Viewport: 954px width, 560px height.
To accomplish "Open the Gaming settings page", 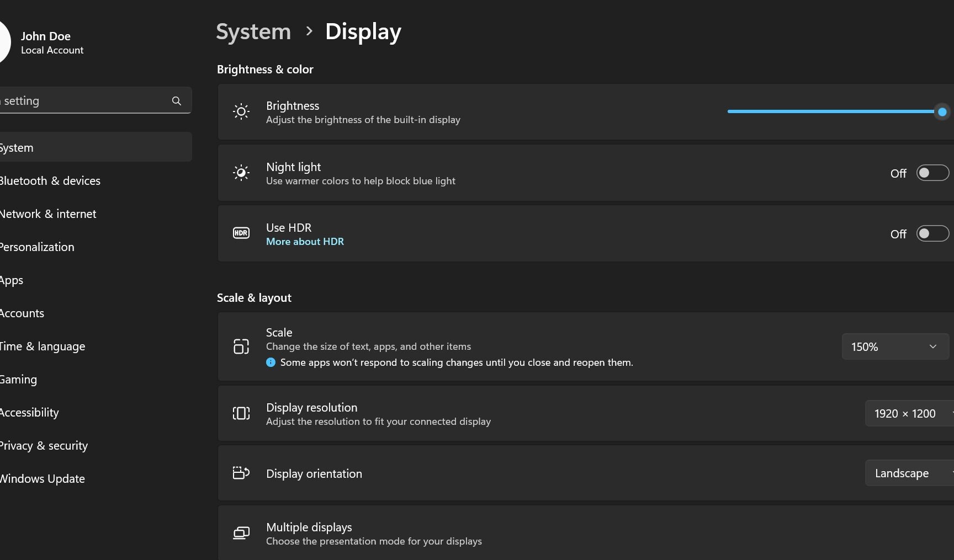I will (96, 379).
